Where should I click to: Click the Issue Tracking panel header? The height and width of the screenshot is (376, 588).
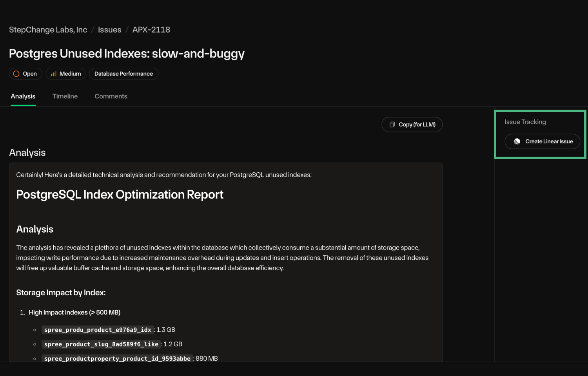click(x=525, y=122)
